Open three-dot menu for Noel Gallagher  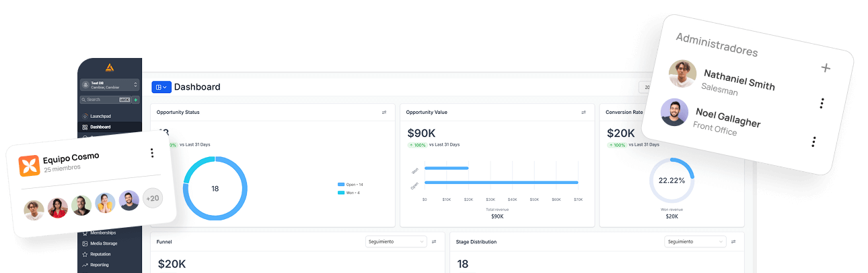click(x=813, y=142)
